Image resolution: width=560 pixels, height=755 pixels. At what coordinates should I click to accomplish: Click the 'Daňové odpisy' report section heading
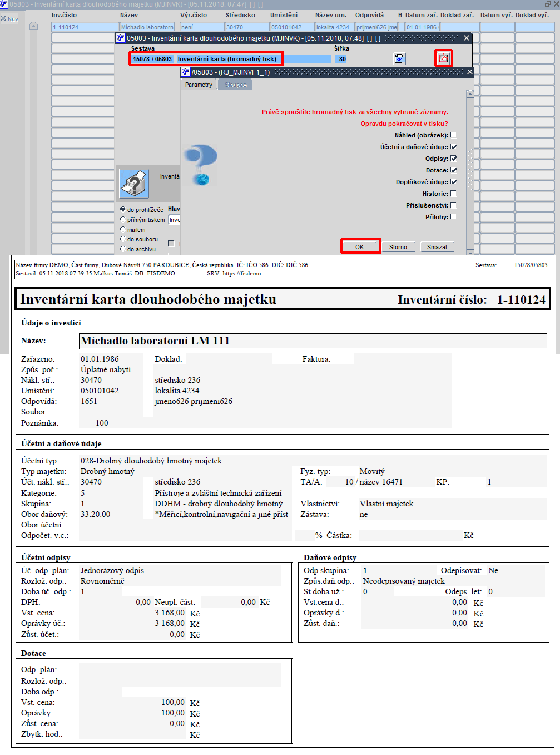point(330,557)
